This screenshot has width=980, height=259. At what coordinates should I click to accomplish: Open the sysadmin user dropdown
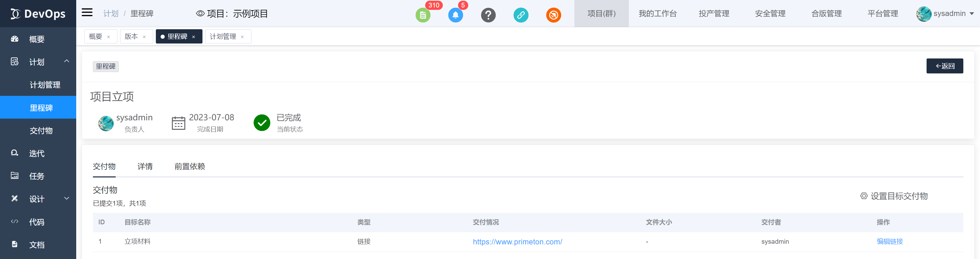[x=945, y=14]
